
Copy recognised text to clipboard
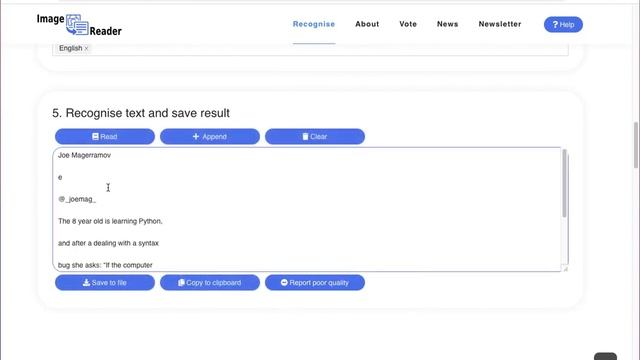pos(210,282)
